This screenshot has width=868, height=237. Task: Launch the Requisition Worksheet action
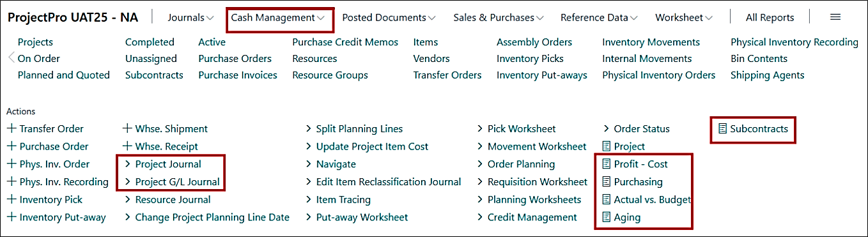pos(537,182)
